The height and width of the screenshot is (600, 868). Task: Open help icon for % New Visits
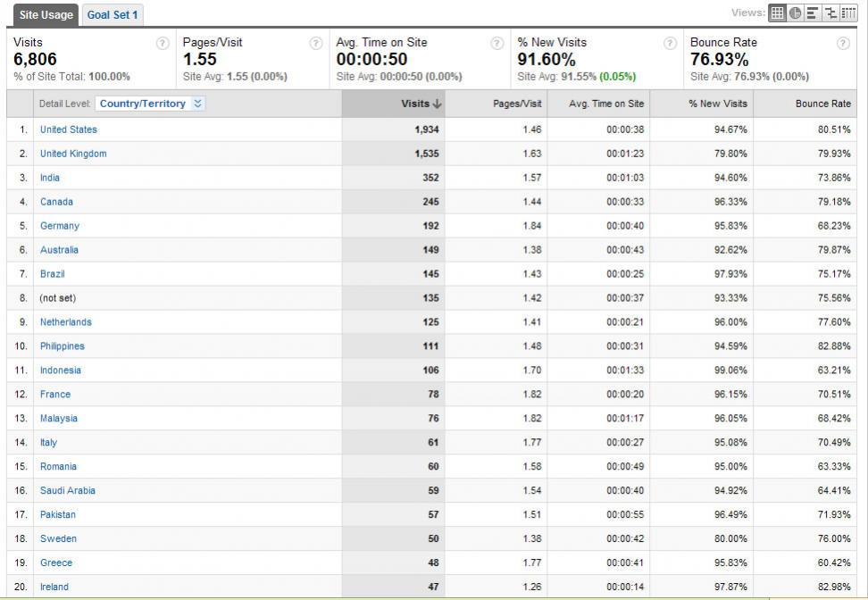click(x=670, y=43)
